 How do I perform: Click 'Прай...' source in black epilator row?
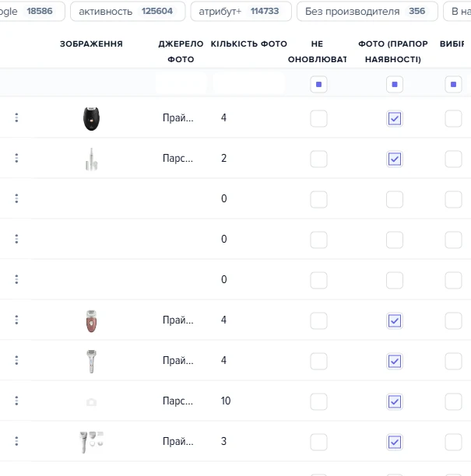[x=178, y=117]
